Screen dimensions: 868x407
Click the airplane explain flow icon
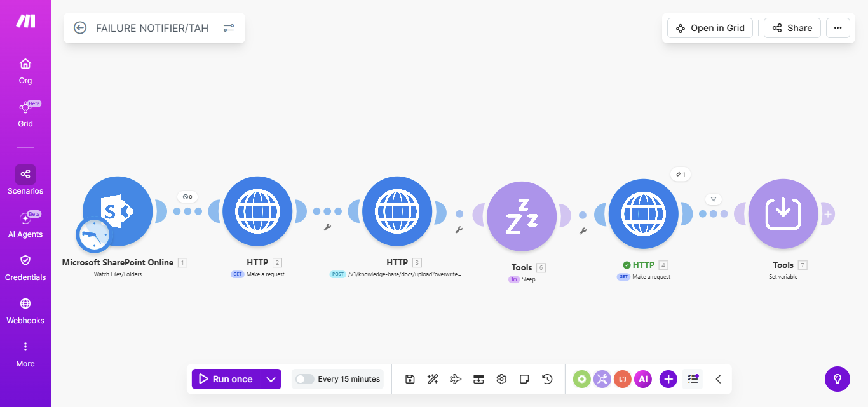click(456, 379)
